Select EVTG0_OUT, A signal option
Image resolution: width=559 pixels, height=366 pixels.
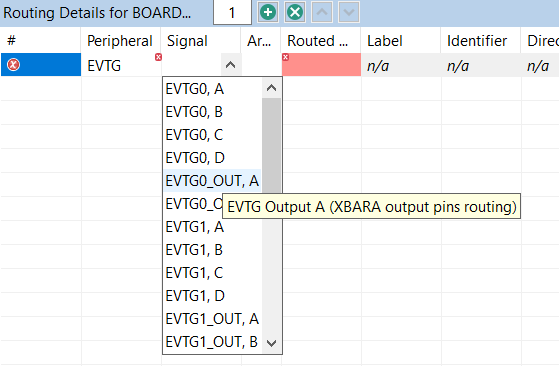(212, 181)
